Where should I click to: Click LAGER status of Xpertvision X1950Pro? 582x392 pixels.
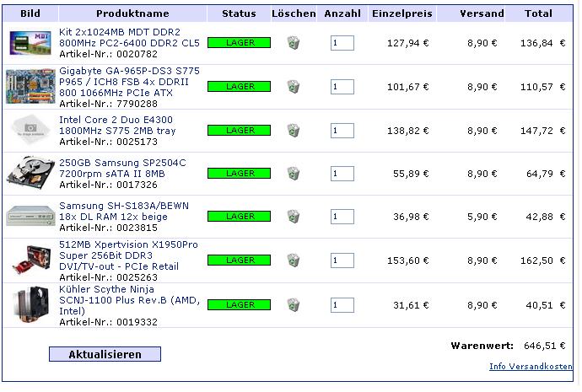coord(239,260)
